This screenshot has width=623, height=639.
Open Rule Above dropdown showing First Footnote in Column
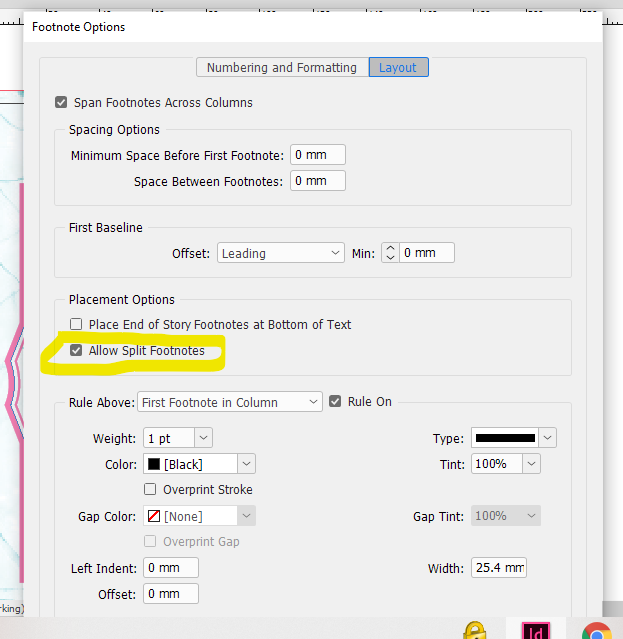[x=230, y=402]
